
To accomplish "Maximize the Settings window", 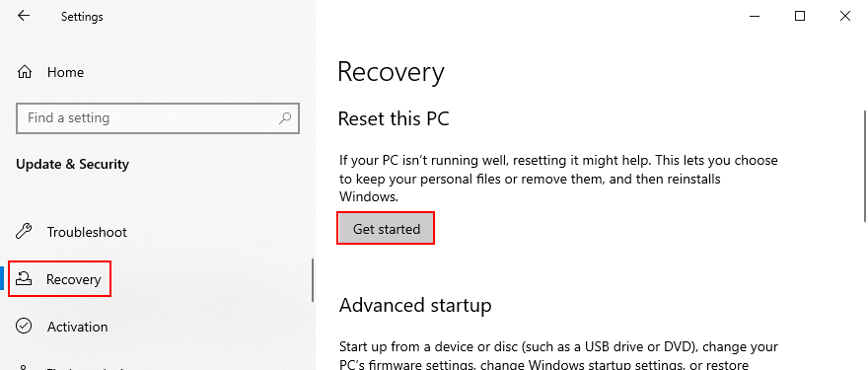I will [799, 16].
